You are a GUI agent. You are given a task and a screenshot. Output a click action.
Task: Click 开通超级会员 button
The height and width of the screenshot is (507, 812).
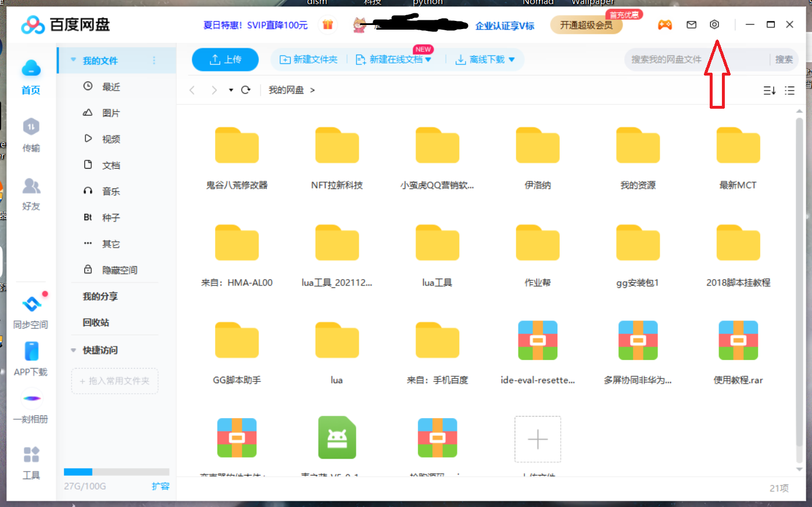click(586, 25)
